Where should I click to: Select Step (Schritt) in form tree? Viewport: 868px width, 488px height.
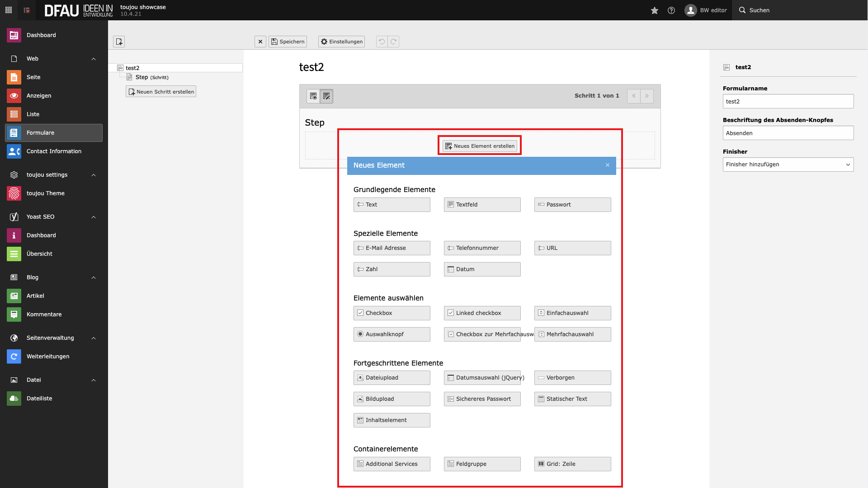[152, 77]
